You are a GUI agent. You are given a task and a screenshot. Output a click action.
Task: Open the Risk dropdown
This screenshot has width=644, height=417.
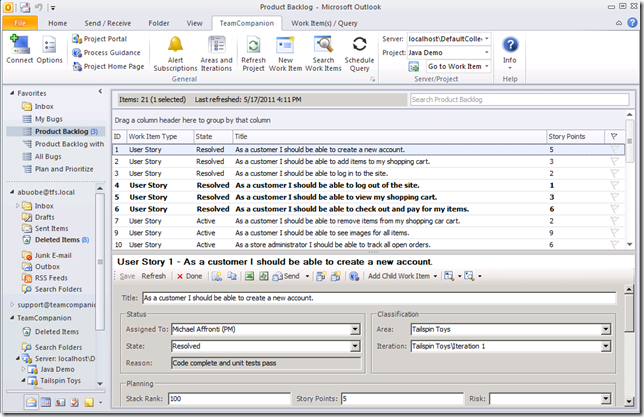[x=606, y=399]
